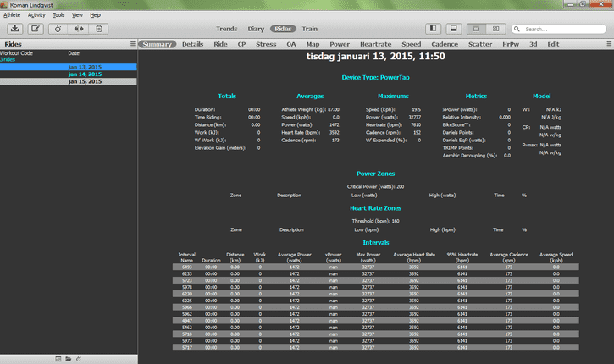The height and width of the screenshot is (364, 614).
Task: Open the Athlete menu
Action: pos(12,15)
